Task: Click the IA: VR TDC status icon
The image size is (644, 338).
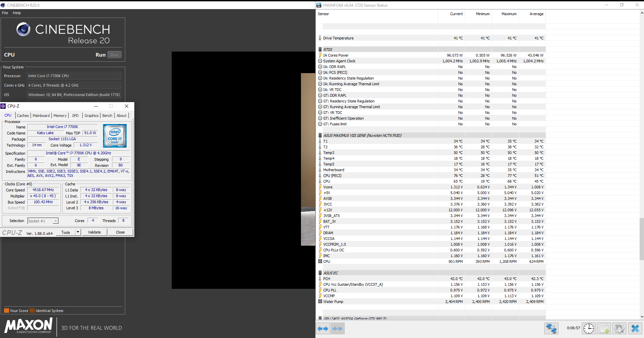Action: 320,90
